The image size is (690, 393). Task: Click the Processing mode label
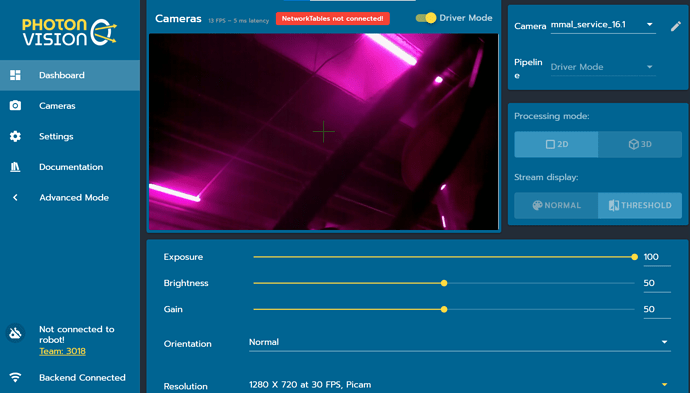pyautogui.click(x=552, y=116)
